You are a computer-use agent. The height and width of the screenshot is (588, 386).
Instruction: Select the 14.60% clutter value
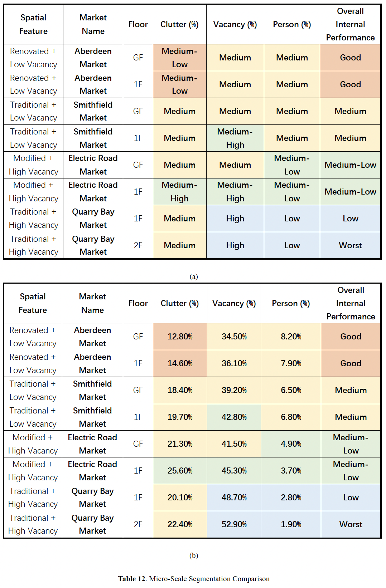click(180, 363)
